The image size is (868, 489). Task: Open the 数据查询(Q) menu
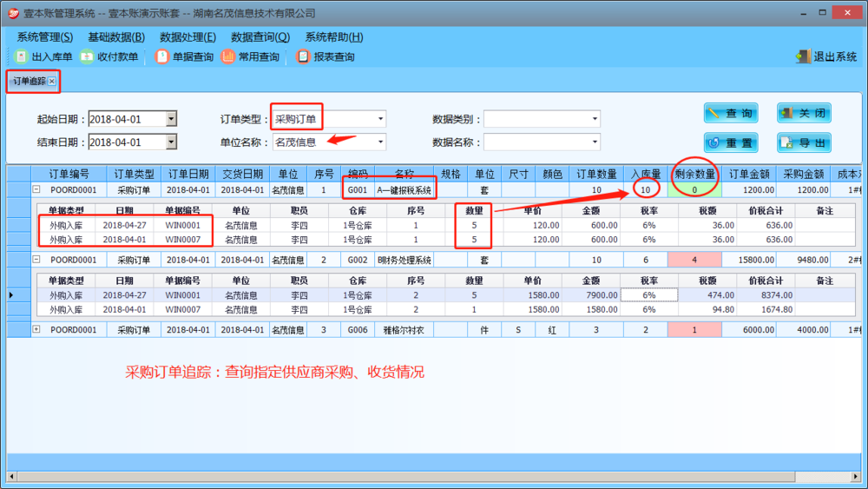pyautogui.click(x=260, y=37)
